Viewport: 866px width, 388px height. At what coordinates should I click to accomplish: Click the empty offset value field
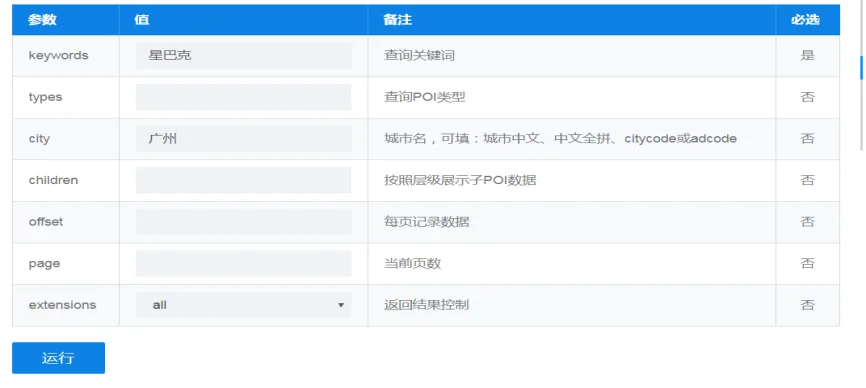pos(244,222)
